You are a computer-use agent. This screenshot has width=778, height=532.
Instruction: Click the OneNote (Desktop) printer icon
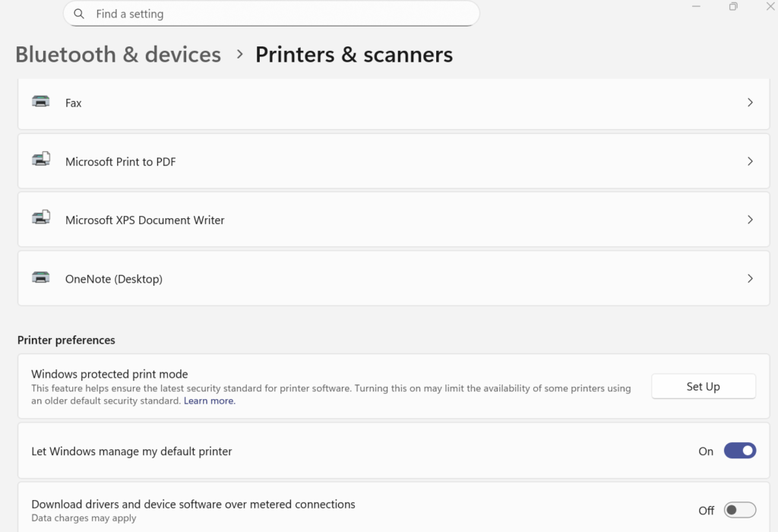click(40, 278)
